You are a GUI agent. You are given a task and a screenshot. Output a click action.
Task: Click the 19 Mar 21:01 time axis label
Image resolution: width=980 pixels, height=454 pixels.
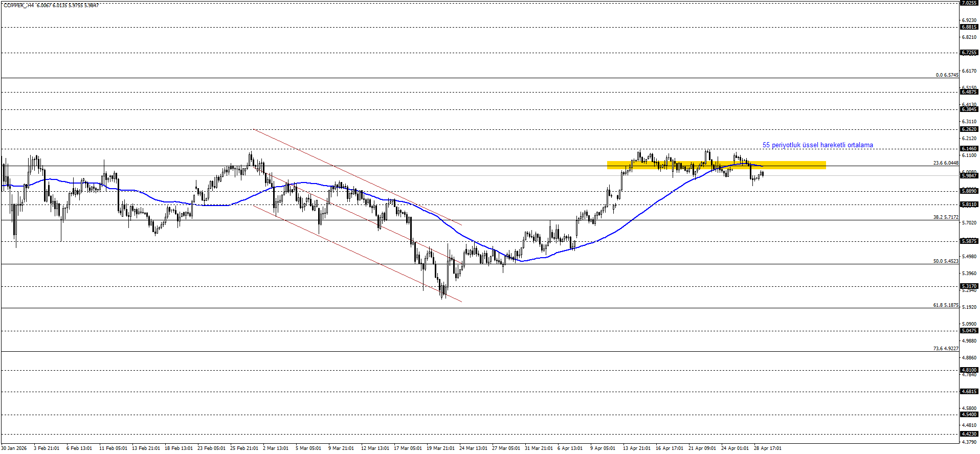(x=440, y=448)
